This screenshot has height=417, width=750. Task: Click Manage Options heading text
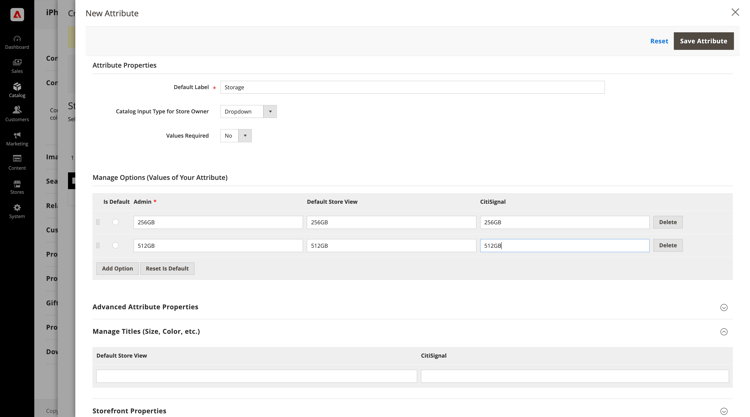click(160, 177)
